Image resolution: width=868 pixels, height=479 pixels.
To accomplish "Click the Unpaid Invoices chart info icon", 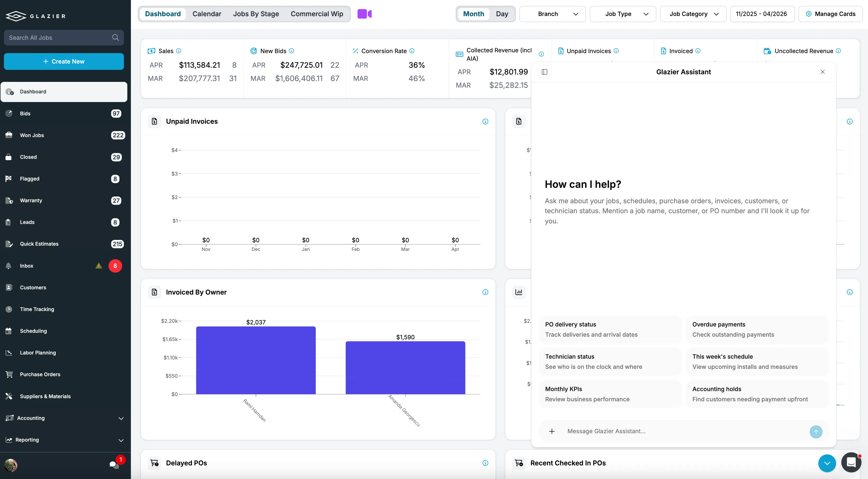I will click(x=485, y=121).
